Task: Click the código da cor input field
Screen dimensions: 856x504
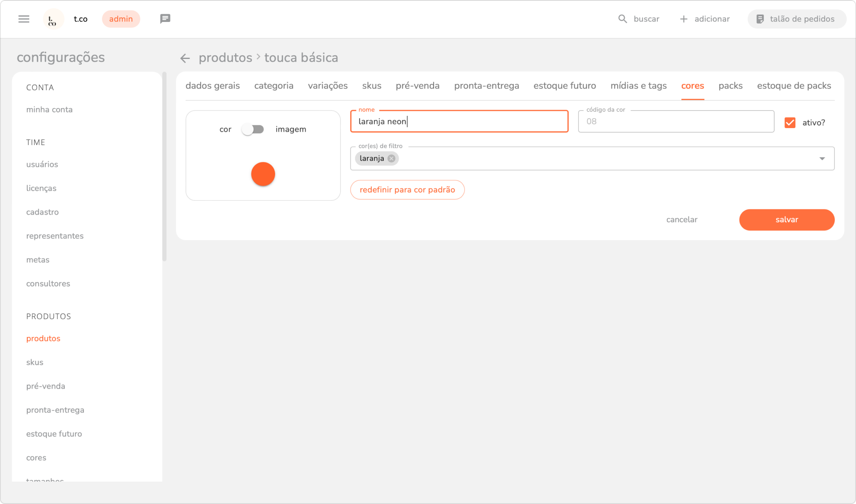Action: pyautogui.click(x=676, y=122)
